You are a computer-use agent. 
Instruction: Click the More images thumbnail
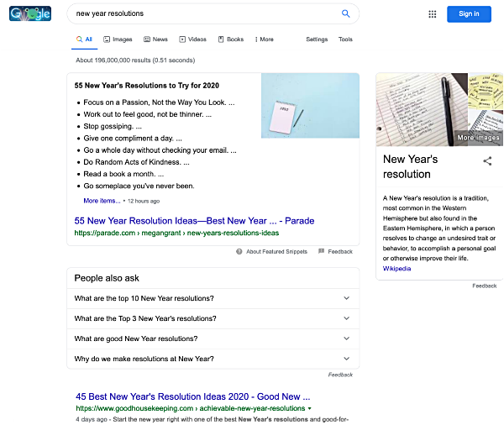[x=478, y=137]
